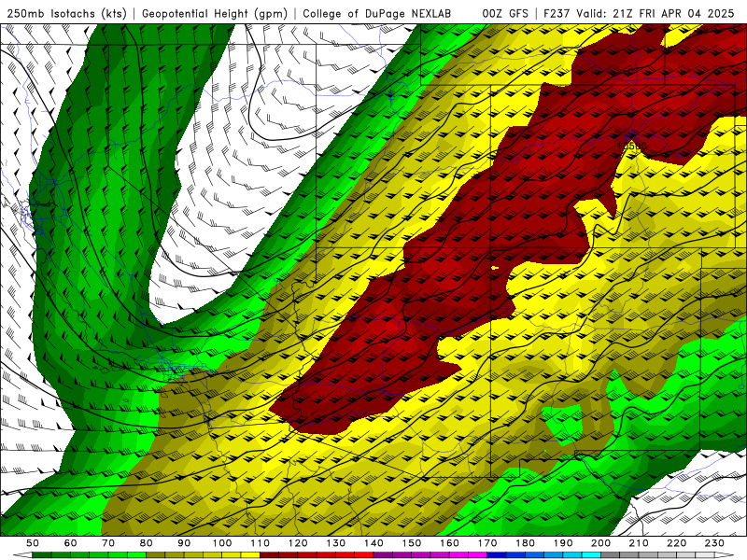Click the 230 knot legend label
Image resolution: width=747 pixels, height=560 pixels.
[714, 543]
